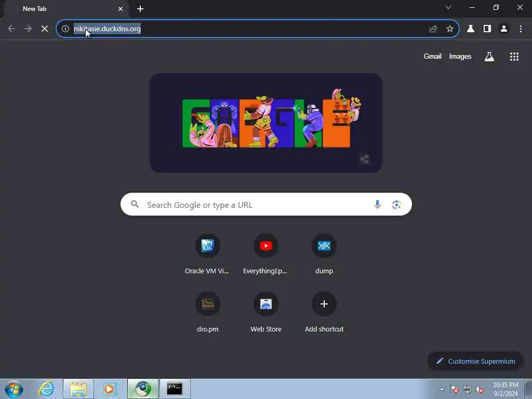The image size is (532, 399).
Task: Search by image with Lens icon
Action: coord(396,204)
